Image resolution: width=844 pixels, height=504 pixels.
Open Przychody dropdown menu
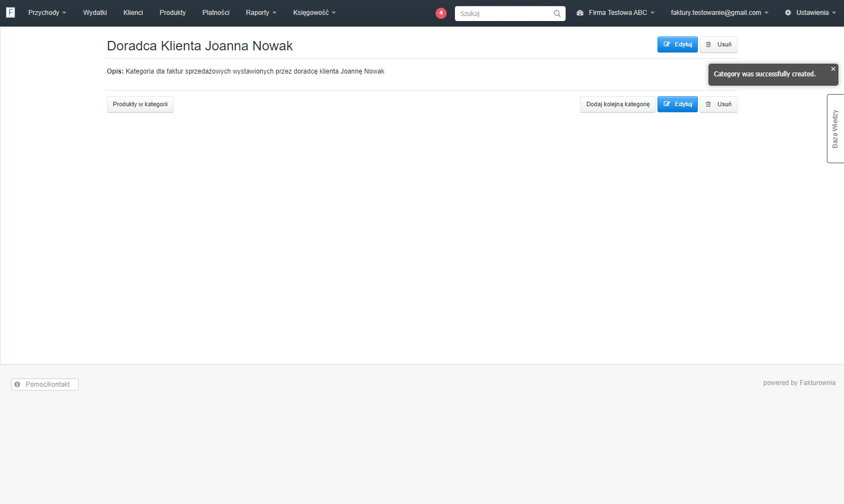pos(47,13)
